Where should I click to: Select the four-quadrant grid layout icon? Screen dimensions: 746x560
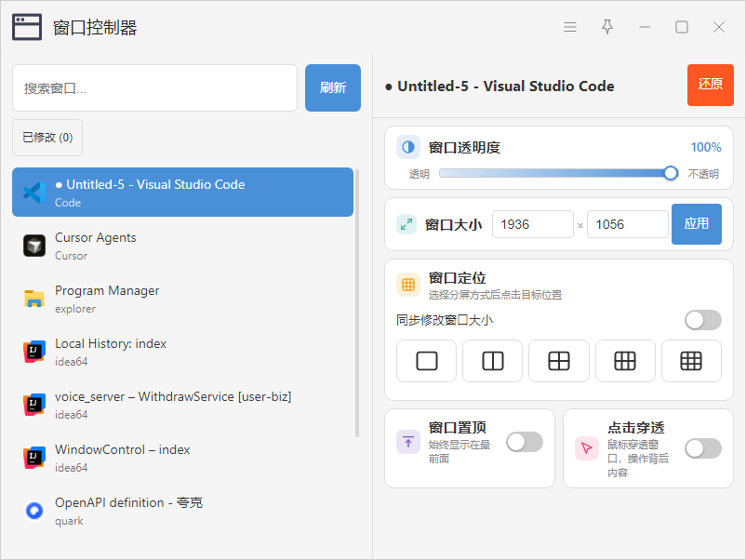pos(558,361)
